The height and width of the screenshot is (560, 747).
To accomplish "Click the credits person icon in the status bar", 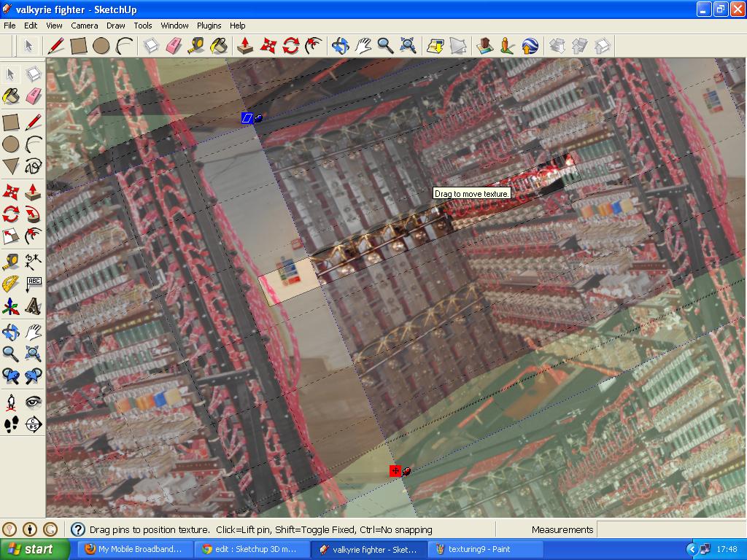I will 29,529.
